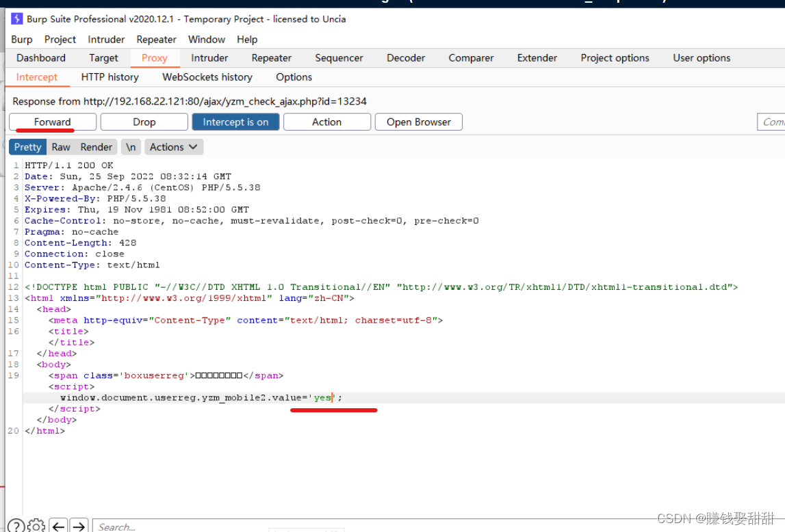Click the Cache-Control header line
785x532 pixels.
(251, 220)
